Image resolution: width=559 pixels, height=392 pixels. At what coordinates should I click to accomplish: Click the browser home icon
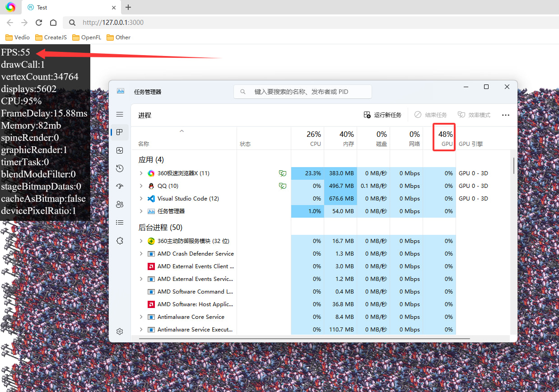tap(53, 23)
